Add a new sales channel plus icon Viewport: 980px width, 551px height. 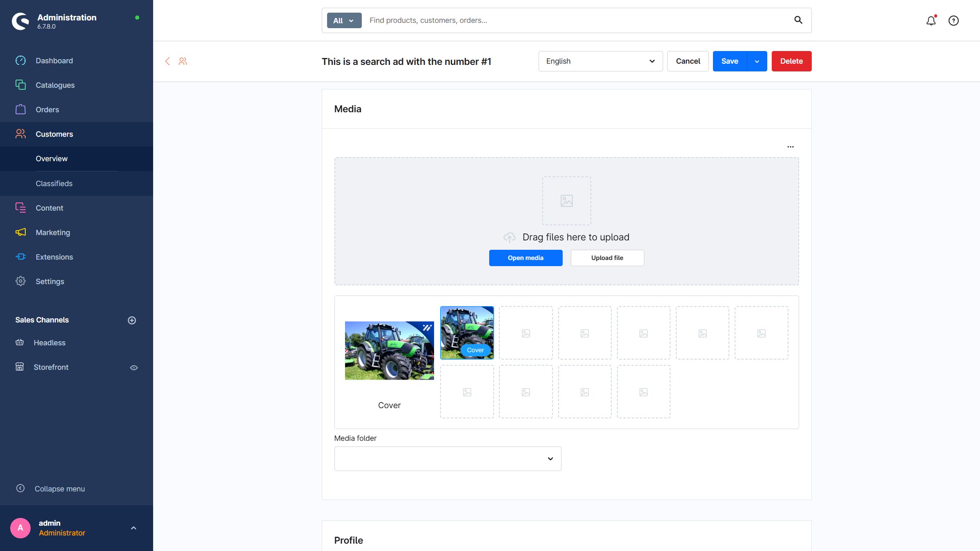coord(132,320)
